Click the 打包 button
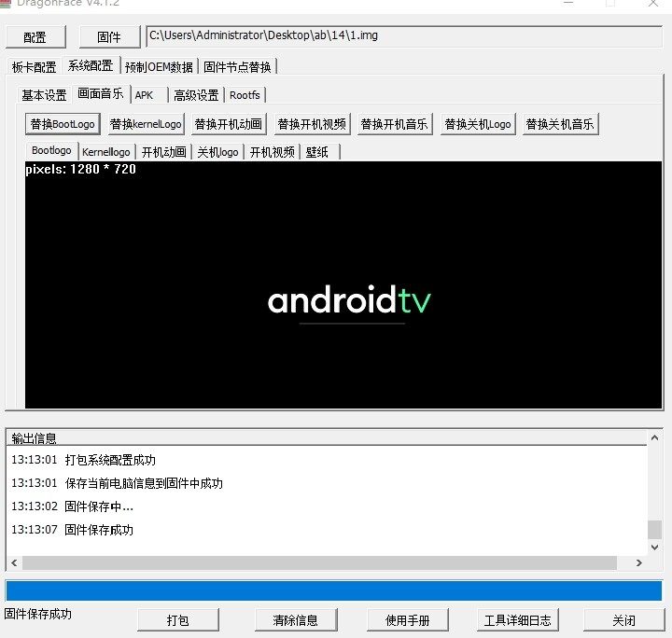This screenshot has width=672, height=638. (x=178, y=620)
